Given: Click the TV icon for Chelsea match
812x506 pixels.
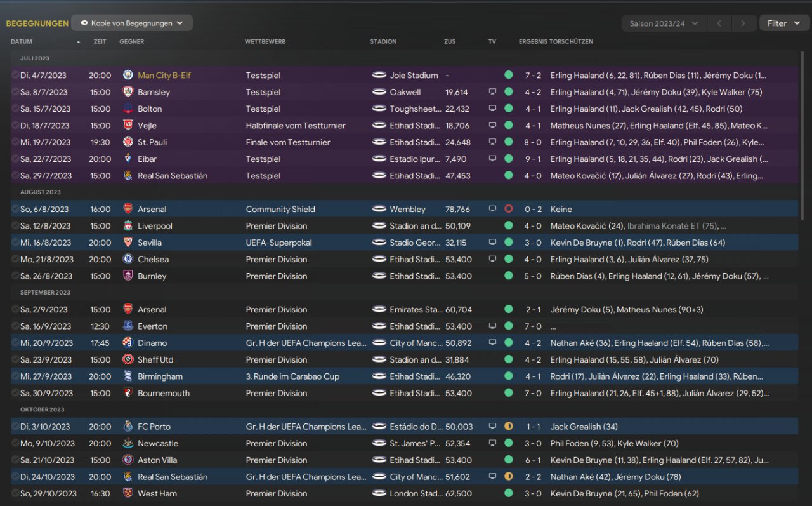Looking at the screenshot, I should click(x=492, y=260).
